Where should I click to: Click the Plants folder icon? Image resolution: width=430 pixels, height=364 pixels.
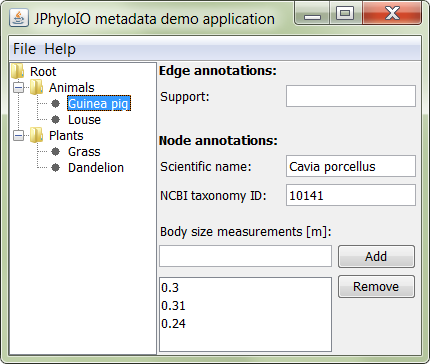point(37,135)
